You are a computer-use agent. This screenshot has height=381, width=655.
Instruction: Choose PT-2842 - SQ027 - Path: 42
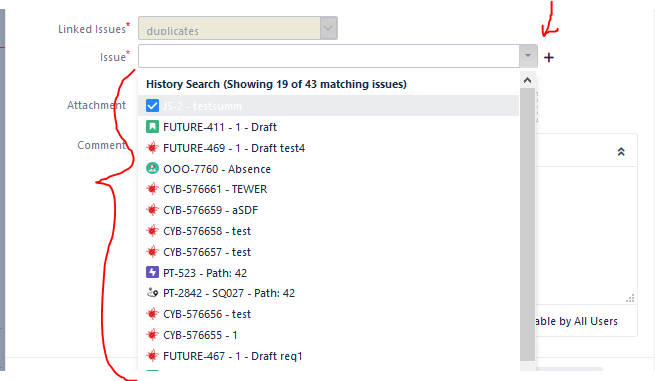pos(328,293)
